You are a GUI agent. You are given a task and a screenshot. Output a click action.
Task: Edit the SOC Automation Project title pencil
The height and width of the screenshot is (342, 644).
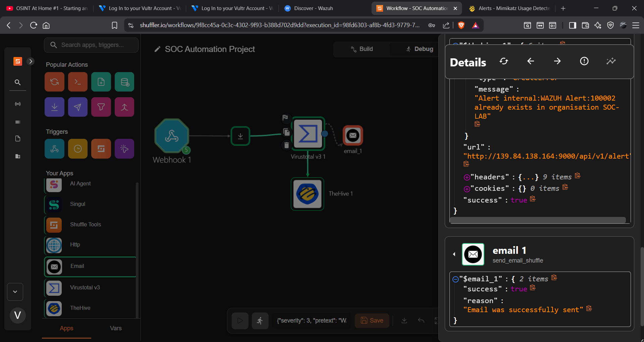pyautogui.click(x=157, y=49)
